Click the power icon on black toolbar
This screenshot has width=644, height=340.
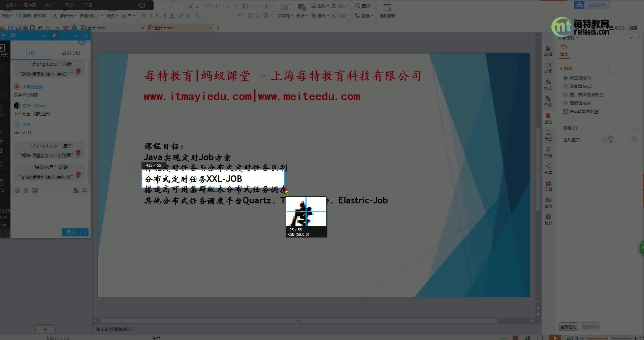[x=142, y=5]
